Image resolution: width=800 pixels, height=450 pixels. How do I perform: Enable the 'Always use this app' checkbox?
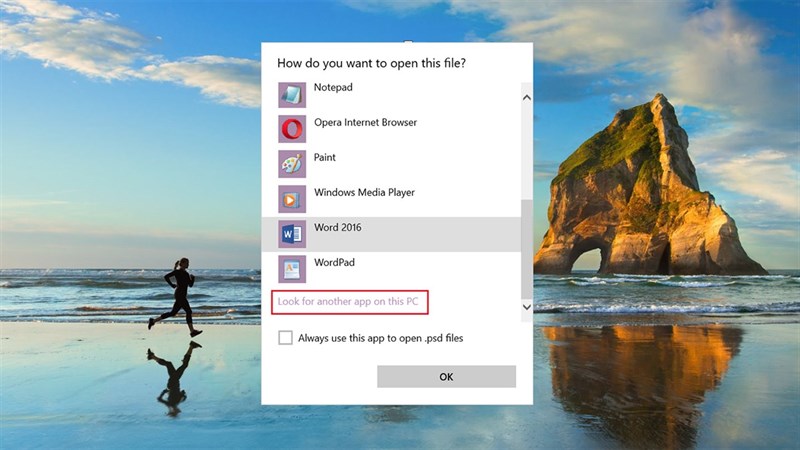point(286,338)
